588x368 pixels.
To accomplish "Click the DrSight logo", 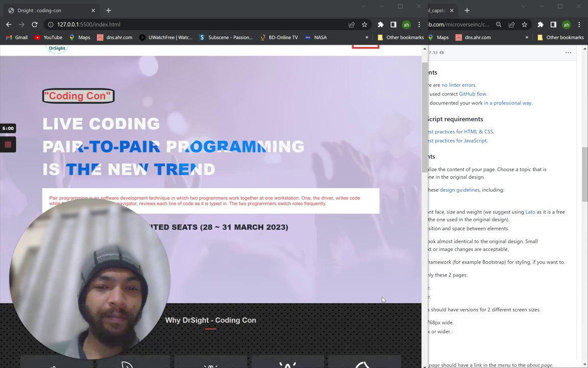I will (x=57, y=49).
